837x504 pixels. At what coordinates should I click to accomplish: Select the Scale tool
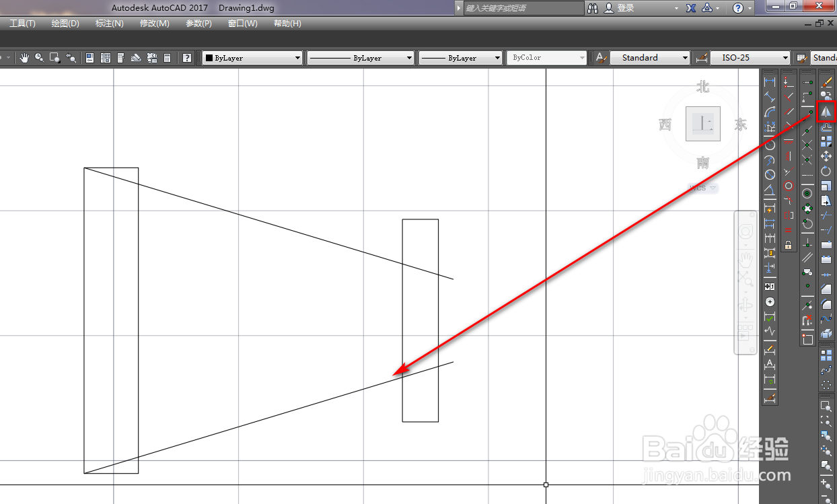tap(826, 186)
